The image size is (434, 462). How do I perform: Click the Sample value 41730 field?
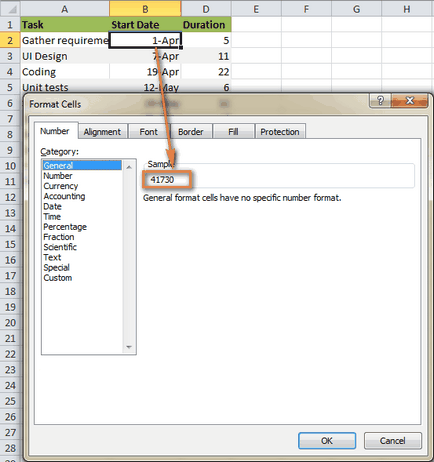tap(167, 180)
